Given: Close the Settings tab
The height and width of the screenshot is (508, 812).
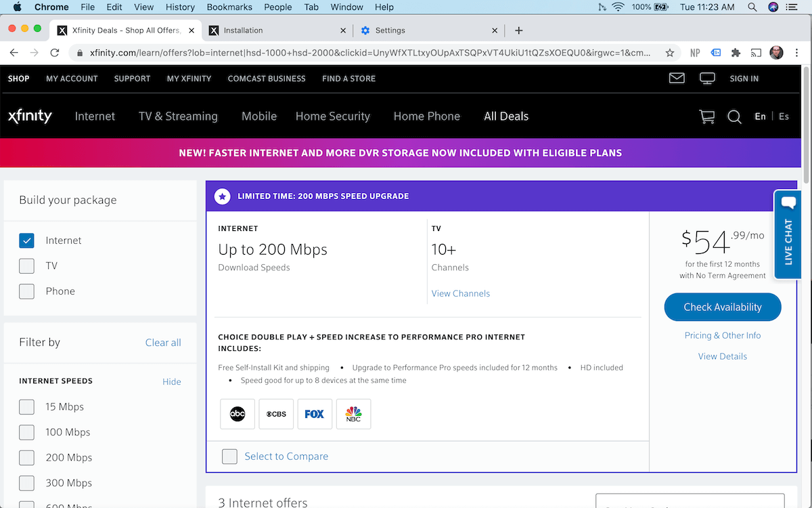Looking at the screenshot, I should pos(495,30).
